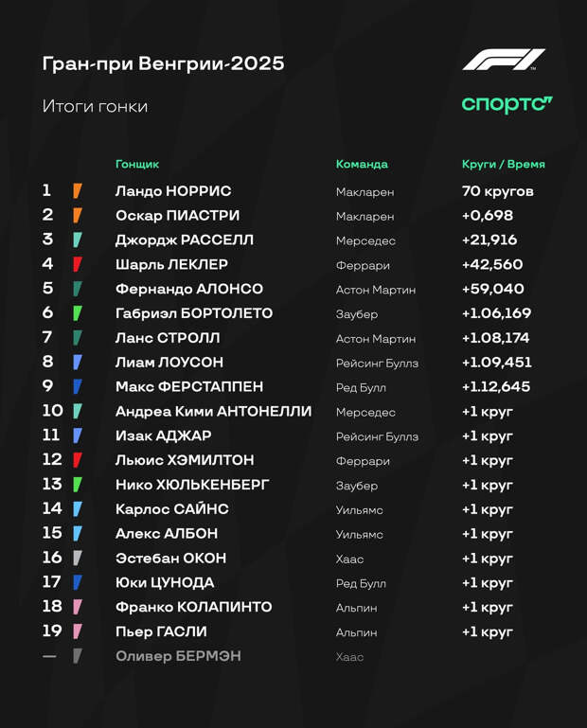Screen dimensions: 587x728
Task: Click position number 10 for Антонелли
Action: 52,411
